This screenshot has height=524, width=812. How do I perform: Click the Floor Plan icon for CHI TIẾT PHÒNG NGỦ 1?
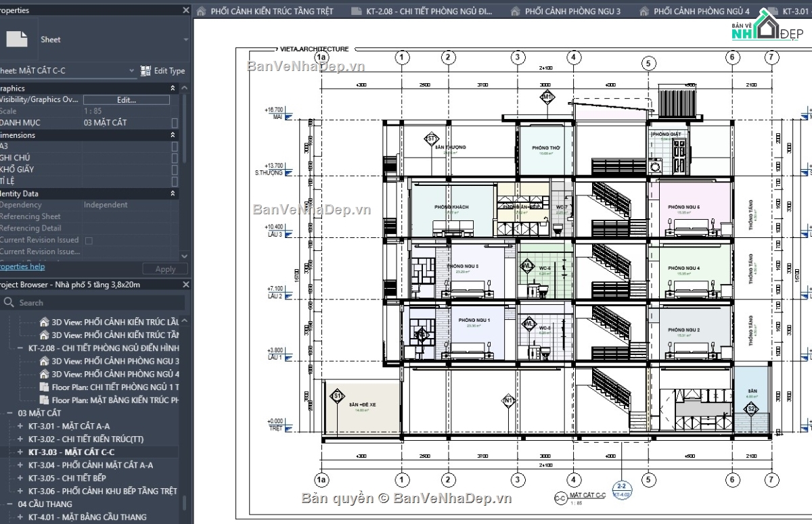click(45, 387)
